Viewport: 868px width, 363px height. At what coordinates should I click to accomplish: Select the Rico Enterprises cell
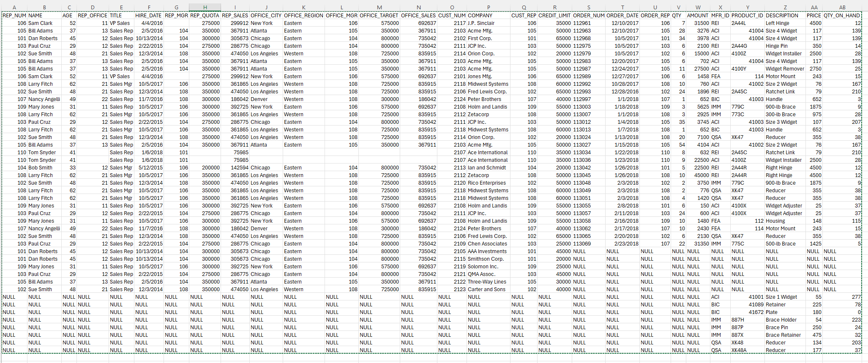(488, 183)
